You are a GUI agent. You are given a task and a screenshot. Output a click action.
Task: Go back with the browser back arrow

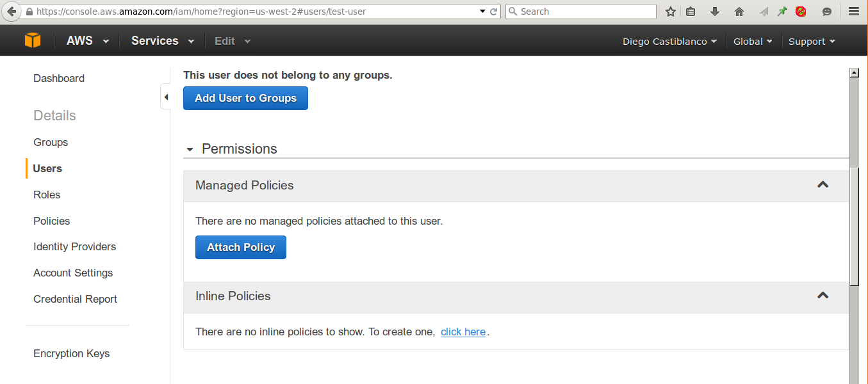coord(12,12)
